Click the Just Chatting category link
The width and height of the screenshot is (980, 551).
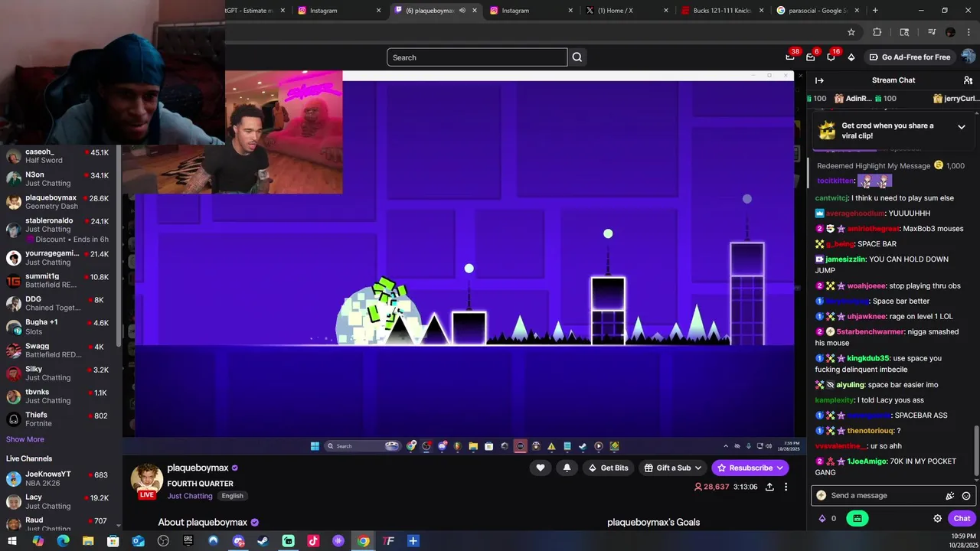click(190, 496)
